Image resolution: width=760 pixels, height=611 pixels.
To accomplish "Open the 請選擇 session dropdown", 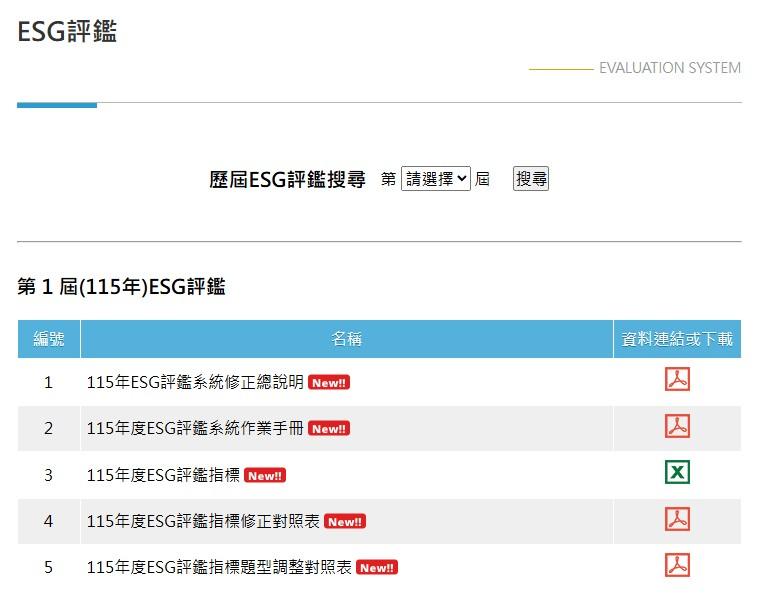I will [435, 179].
